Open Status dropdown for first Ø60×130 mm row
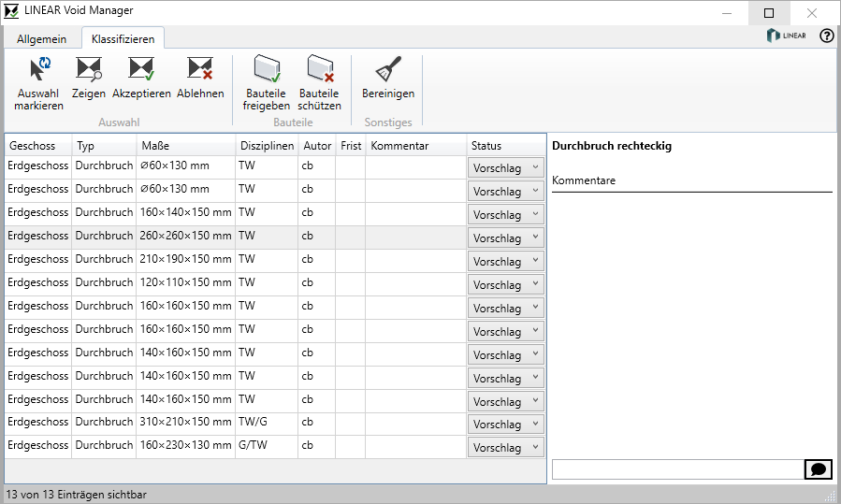Viewport: 841px width, 504px height. click(506, 167)
